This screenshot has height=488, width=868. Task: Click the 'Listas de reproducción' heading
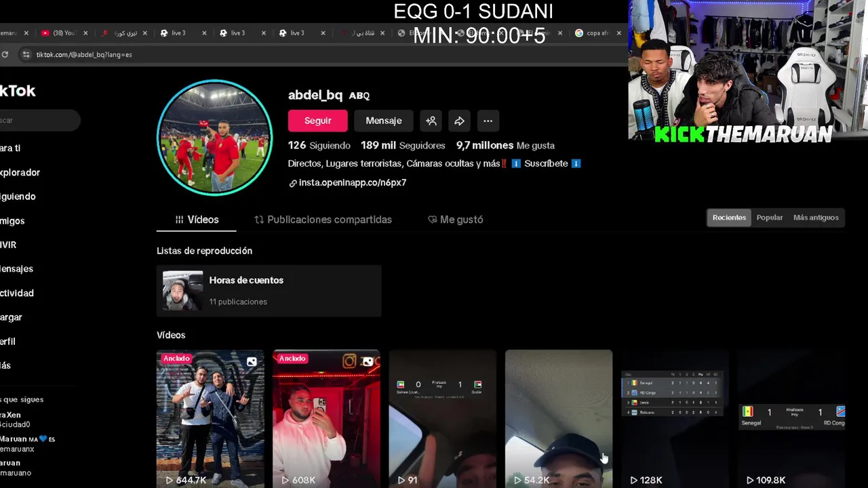pos(204,251)
